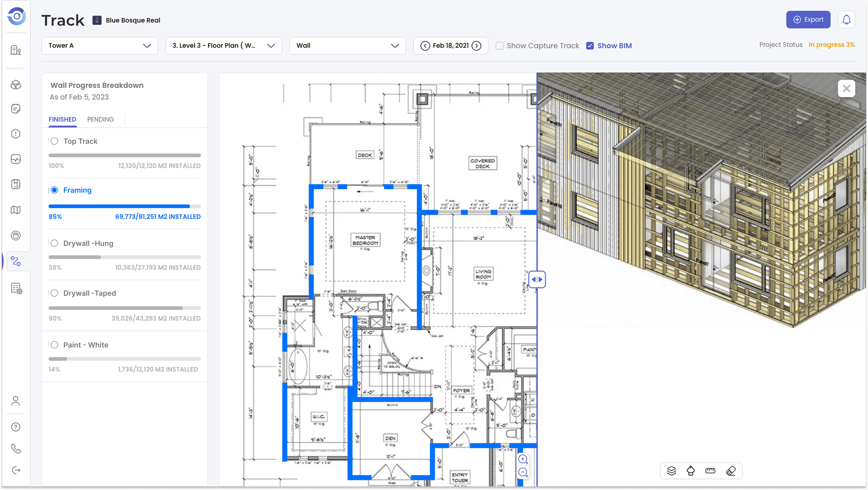
Task: Select the Drywall -Hung radio button
Action: (54, 243)
